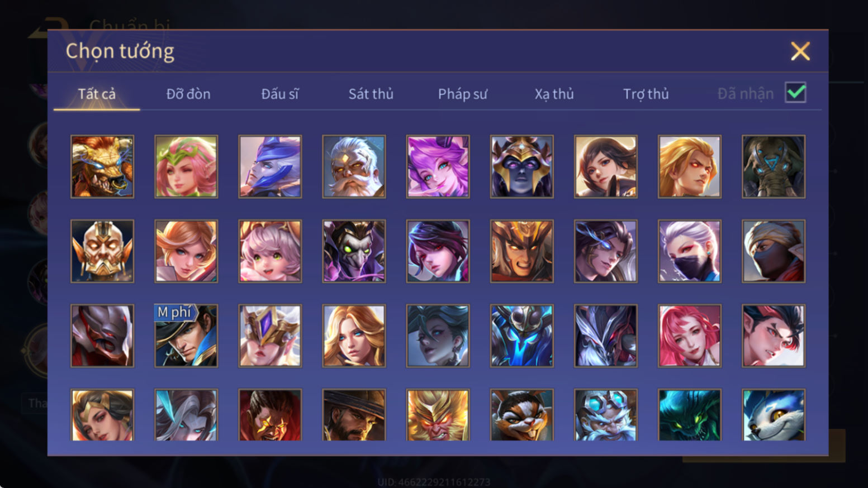The height and width of the screenshot is (488, 868).
Task: Pick the elephant-masked hero portrait
Action: point(774,166)
